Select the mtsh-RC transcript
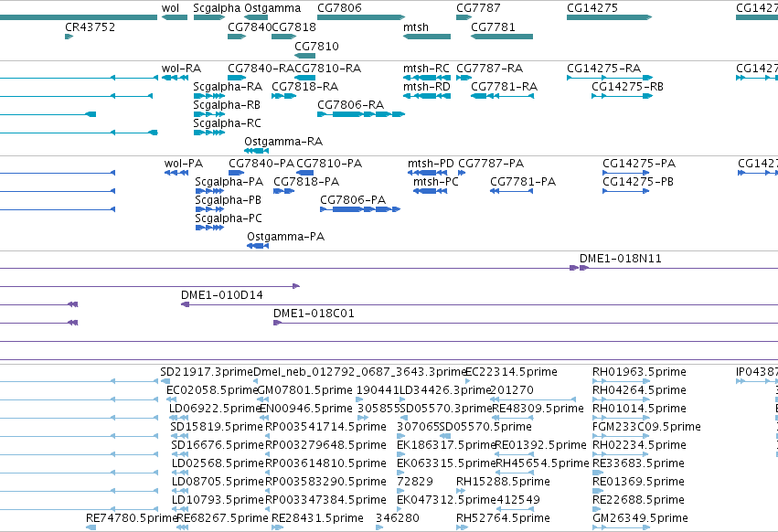The image size is (778, 532). (x=427, y=78)
